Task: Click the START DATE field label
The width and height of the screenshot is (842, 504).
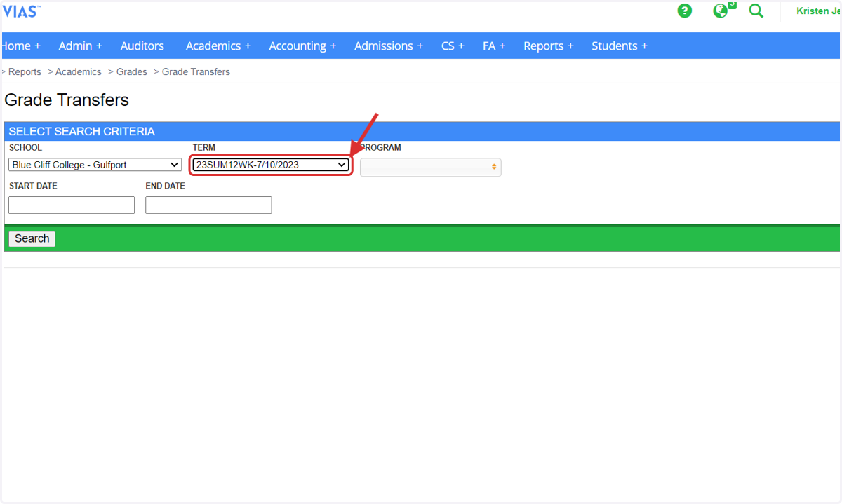Action: coord(33,186)
